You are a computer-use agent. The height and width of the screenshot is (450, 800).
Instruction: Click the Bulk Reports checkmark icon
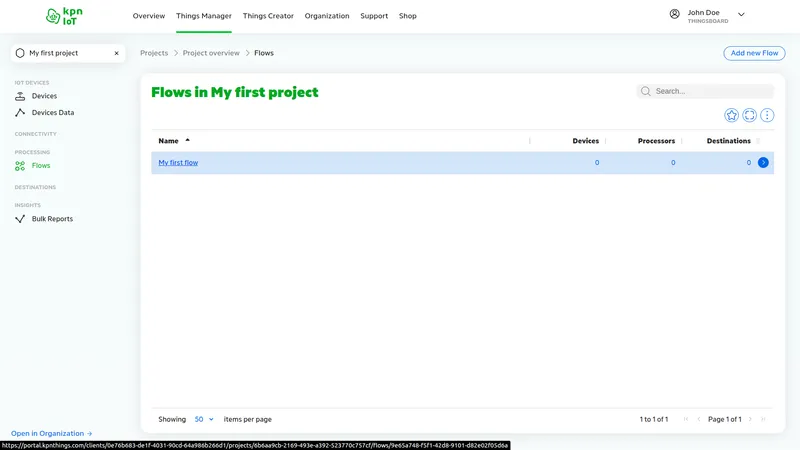pyautogui.click(x=20, y=219)
